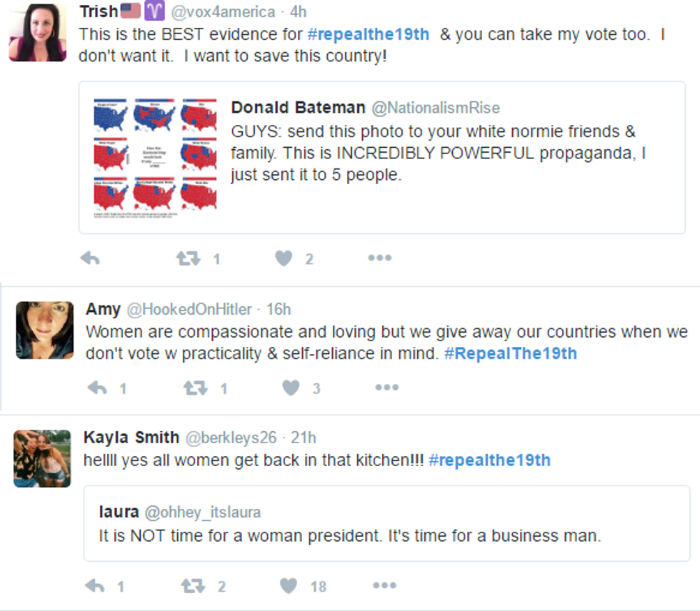Open quoted tweet by laura
700x611 pixels.
(386, 523)
